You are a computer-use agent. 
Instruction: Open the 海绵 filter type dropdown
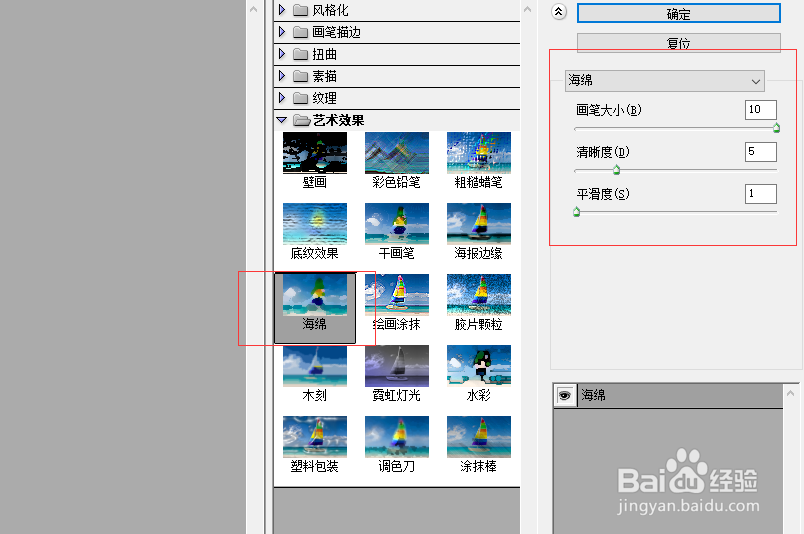point(665,81)
